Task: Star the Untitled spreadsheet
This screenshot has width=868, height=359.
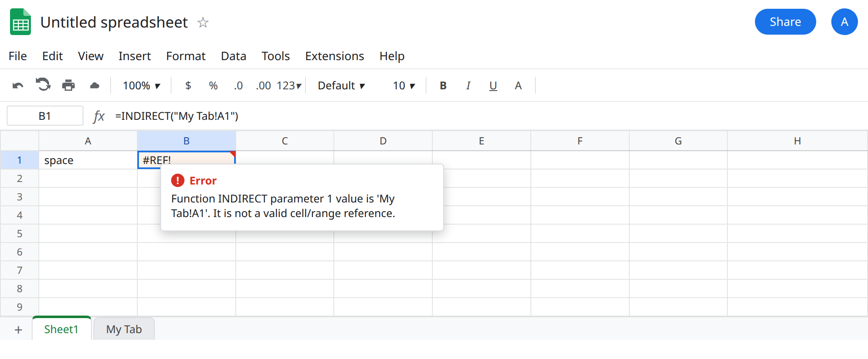Action: [x=203, y=22]
